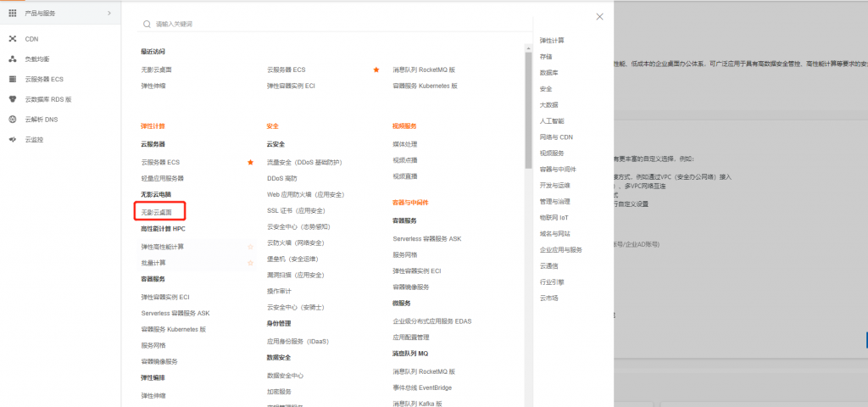
Task: Open 视频直播
Action: pos(404,176)
